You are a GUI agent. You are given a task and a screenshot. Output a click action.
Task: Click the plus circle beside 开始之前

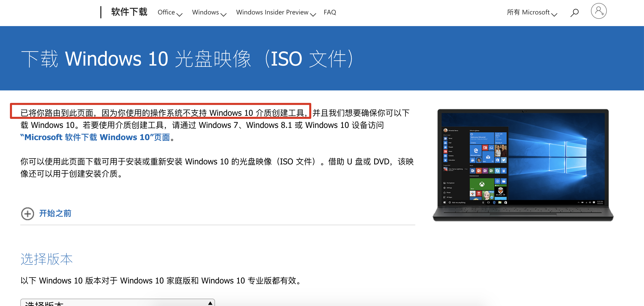(x=27, y=214)
